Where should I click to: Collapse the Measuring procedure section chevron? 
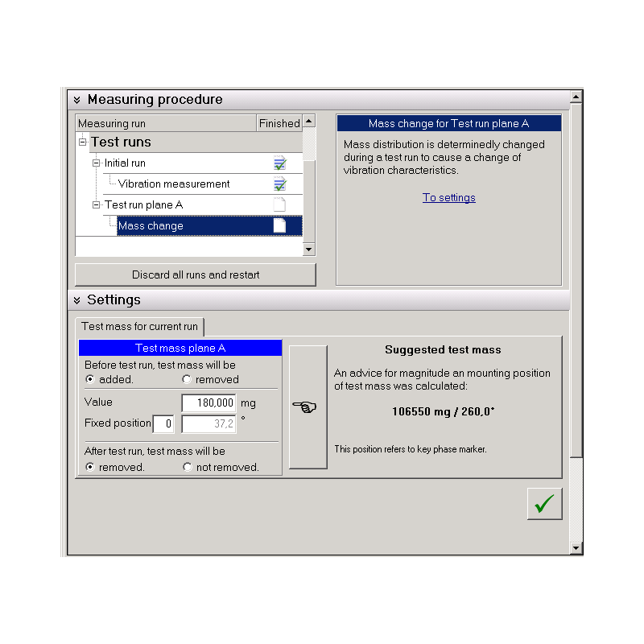(77, 100)
